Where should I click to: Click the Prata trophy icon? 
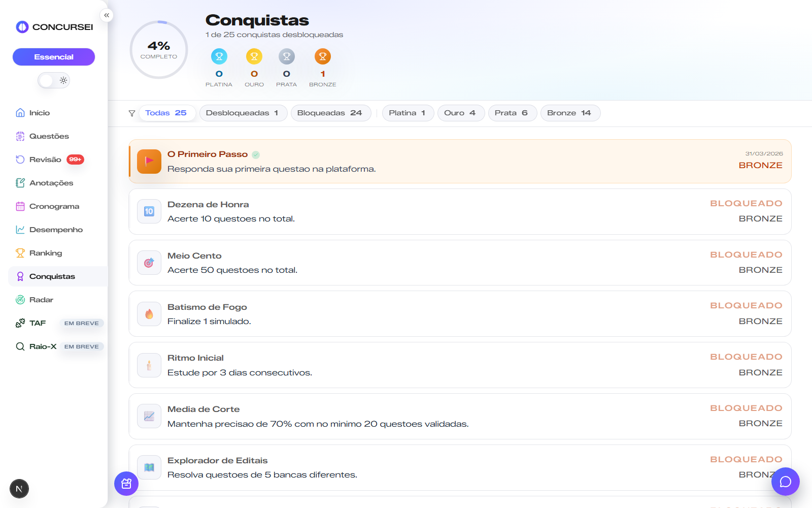[x=287, y=56]
